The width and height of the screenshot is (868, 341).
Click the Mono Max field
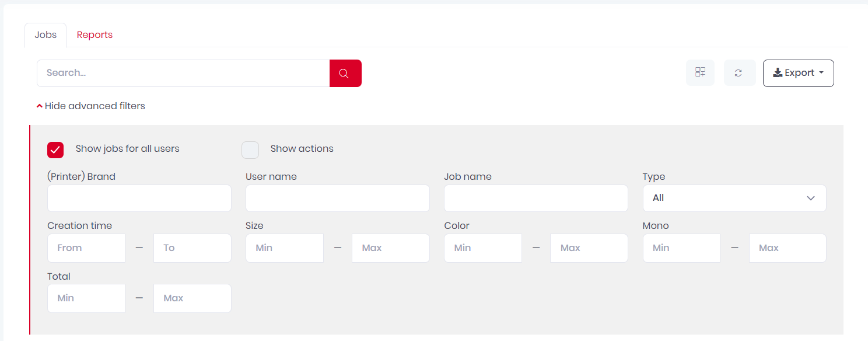click(x=787, y=248)
